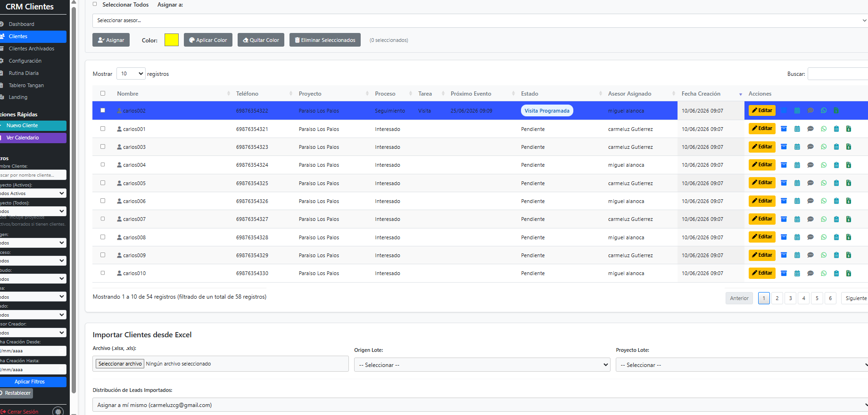The height and width of the screenshot is (415, 868).
Task: Tick checkbox for carlos005 row
Action: (x=103, y=183)
